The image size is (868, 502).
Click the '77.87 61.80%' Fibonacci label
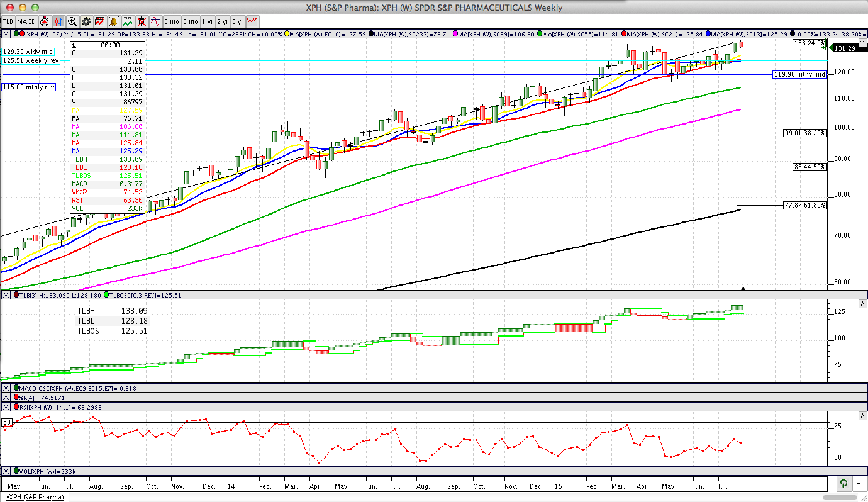coord(804,205)
